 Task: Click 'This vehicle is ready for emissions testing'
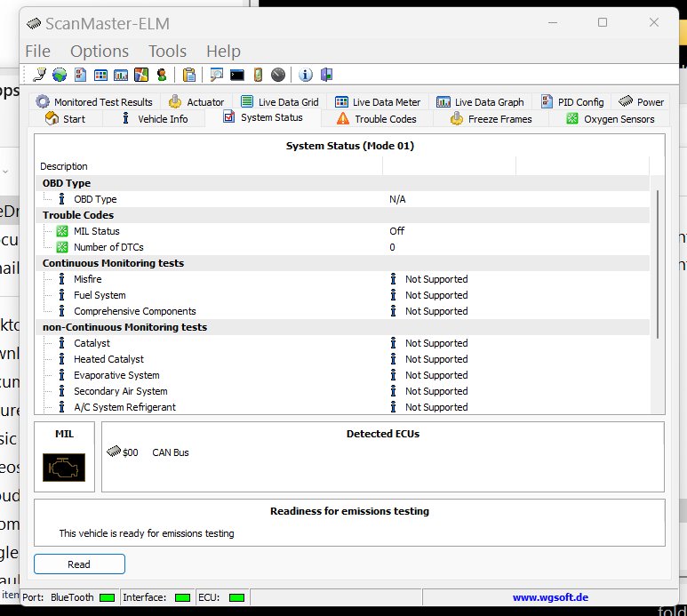(x=147, y=533)
